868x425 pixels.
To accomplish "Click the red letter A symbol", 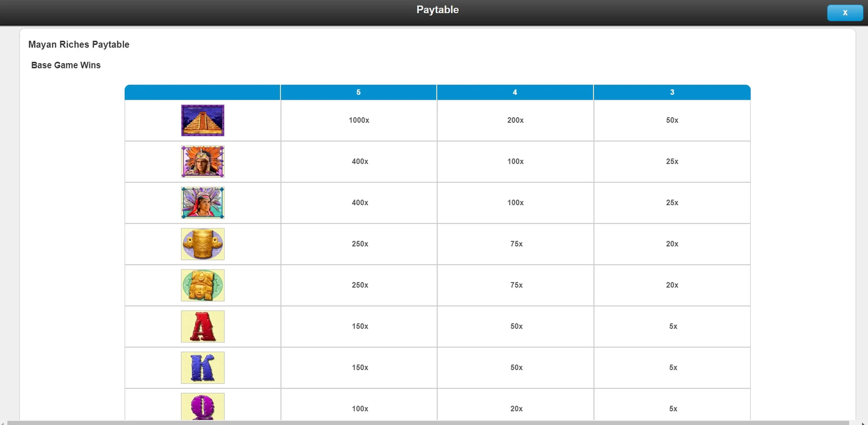I will pos(203,326).
